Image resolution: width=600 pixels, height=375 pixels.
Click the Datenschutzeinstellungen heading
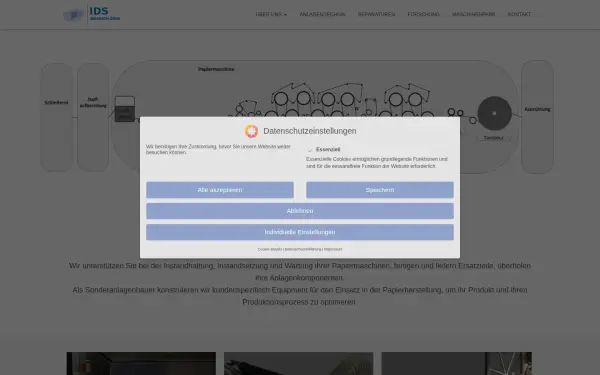coord(310,131)
